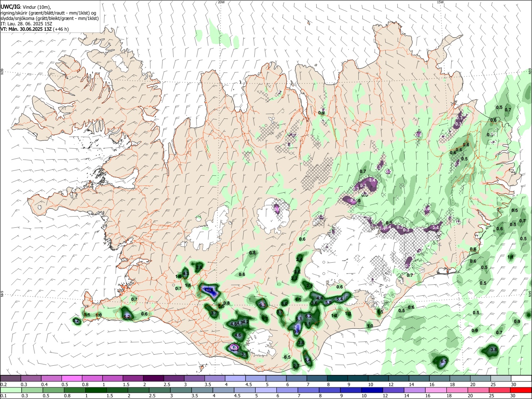Screen dimensions: 532x399
Task: Click the bright red 30 mm rain legend swatch
Action: 521,390
